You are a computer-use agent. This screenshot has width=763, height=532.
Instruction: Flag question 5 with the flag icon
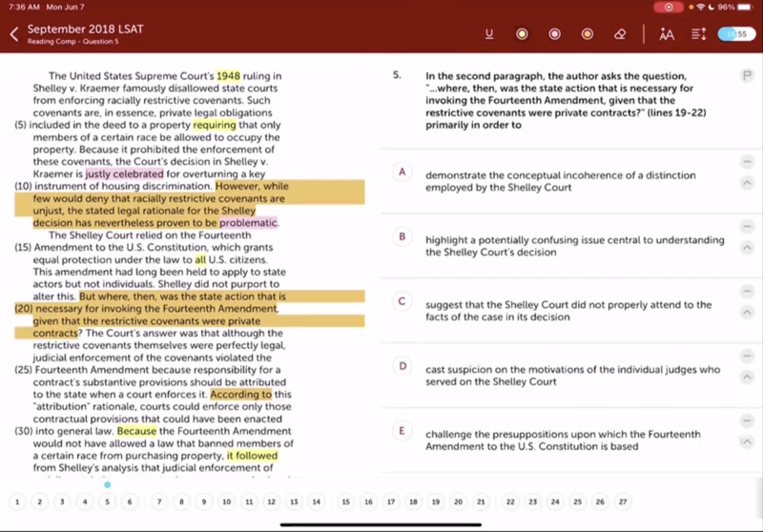pos(747,75)
